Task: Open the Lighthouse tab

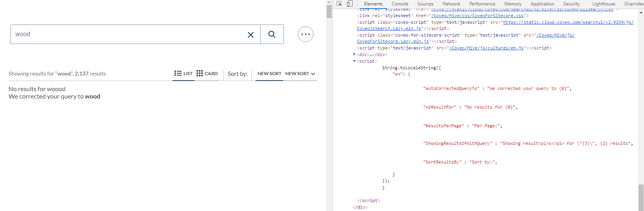Action: (604, 4)
